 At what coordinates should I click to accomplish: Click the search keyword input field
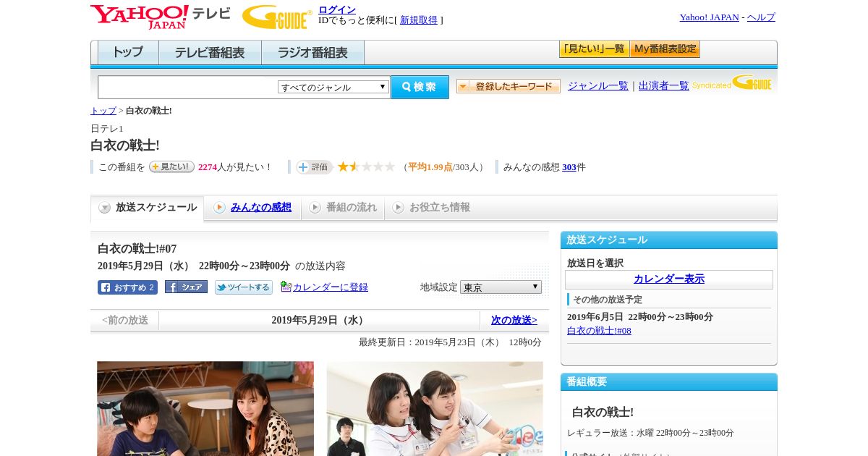(x=188, y=87)
